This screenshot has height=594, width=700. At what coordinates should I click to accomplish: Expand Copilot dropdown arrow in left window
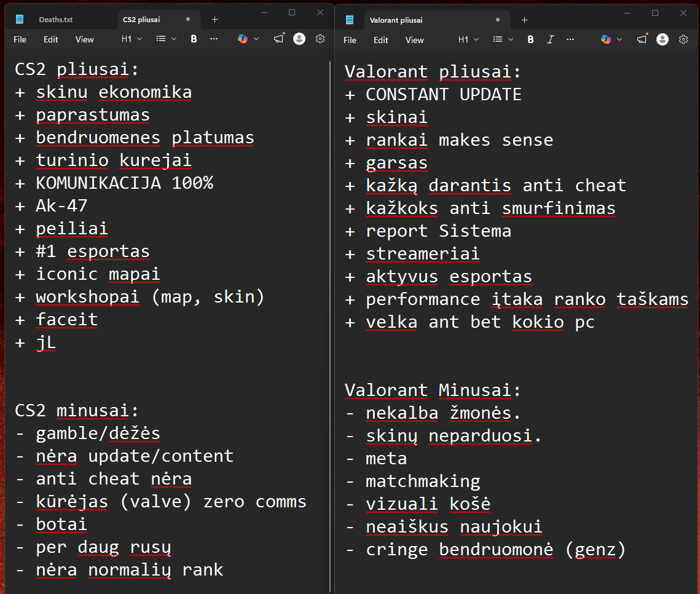click(256, 39)
